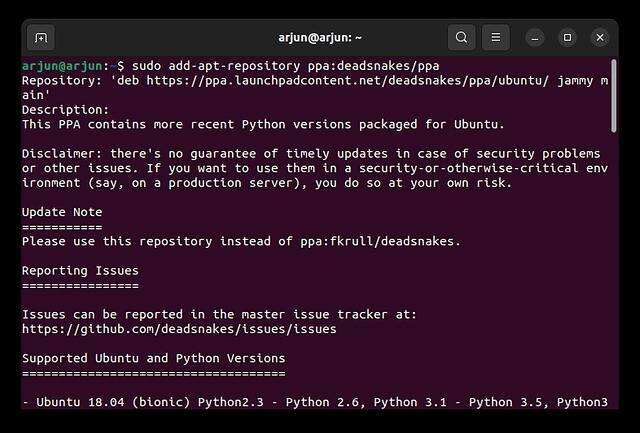Click the Reporting Issues heading
Screen dimensions: 640x433
click(x=80, y=270)
